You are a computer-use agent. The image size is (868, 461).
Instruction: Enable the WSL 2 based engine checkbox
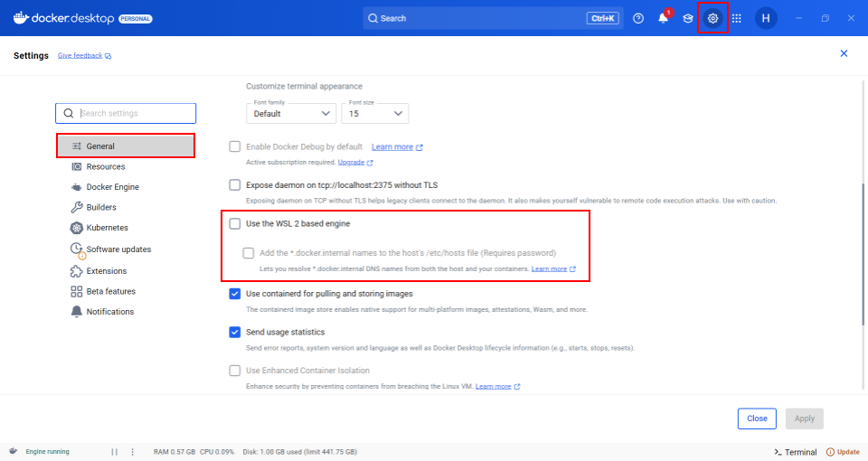[235, 223]
